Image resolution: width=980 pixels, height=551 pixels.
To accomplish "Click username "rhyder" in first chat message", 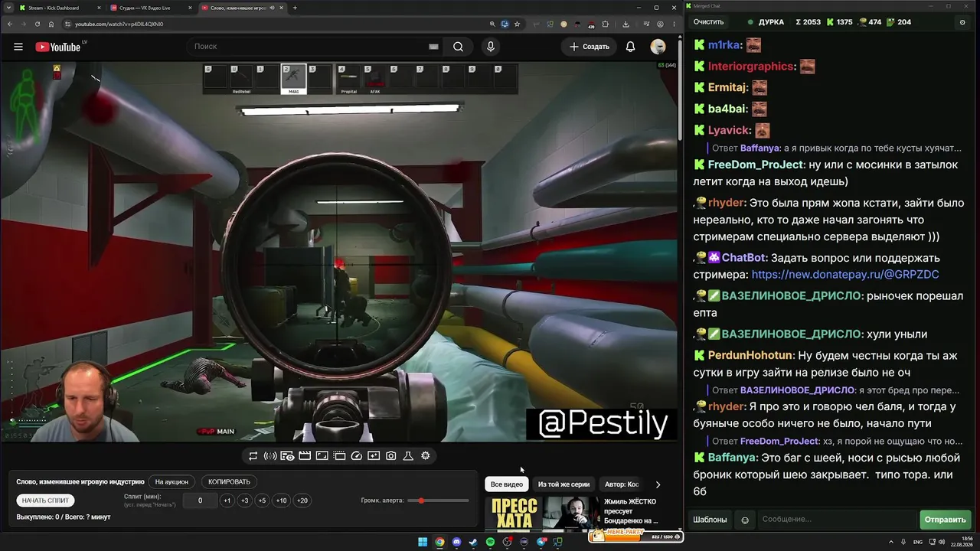I will tap(726, 203).
